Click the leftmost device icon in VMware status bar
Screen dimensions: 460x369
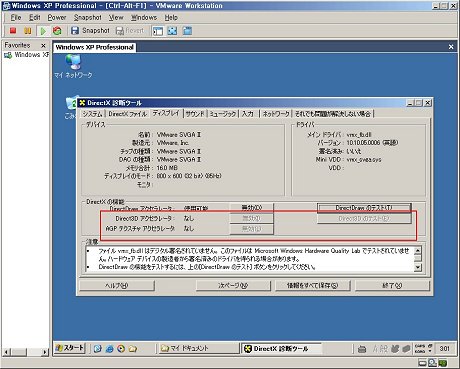(x=423, y=363)
